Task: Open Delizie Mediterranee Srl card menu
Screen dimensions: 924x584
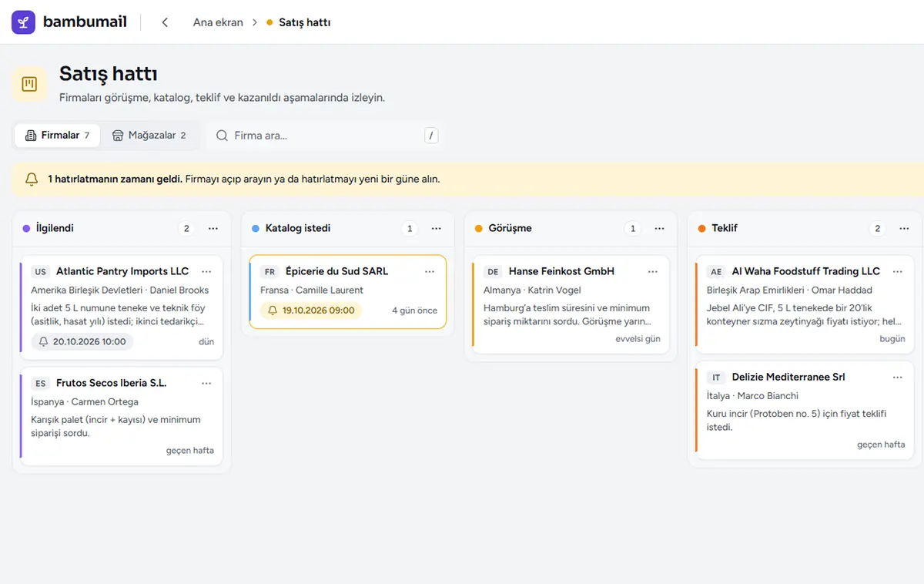Action: point(898,377)
